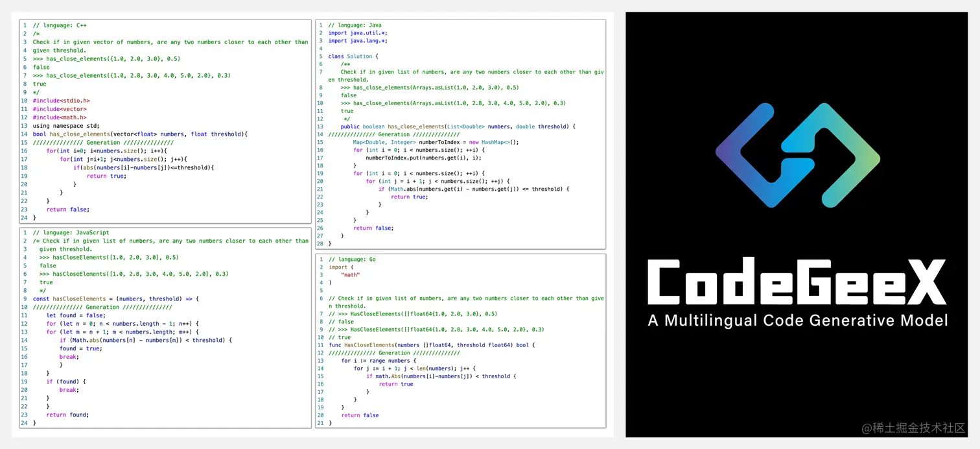Click 'if(abs(numbers[i]-numbers[j])<=threshold){' line
This screenshot has height=449, width=980.
[143, 167]
